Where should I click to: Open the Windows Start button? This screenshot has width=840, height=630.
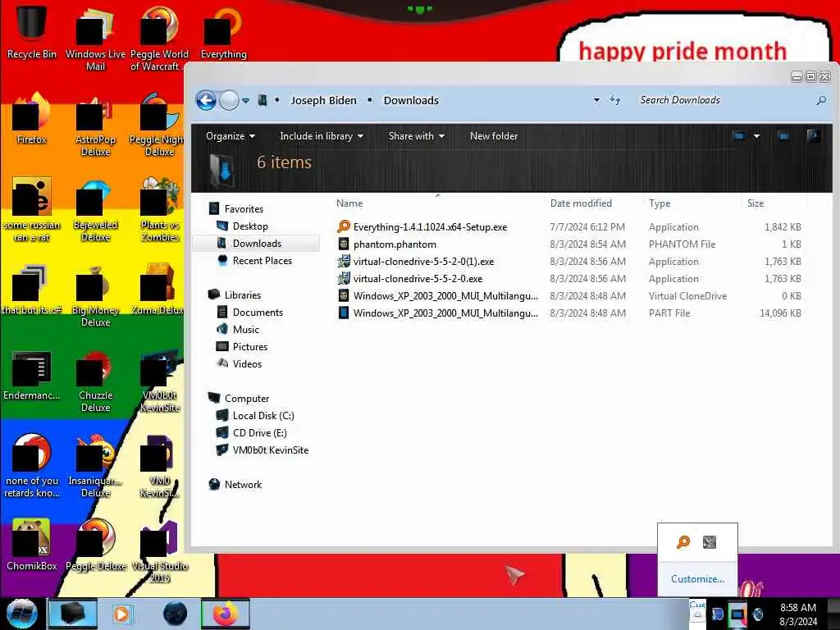click(22, 614)
